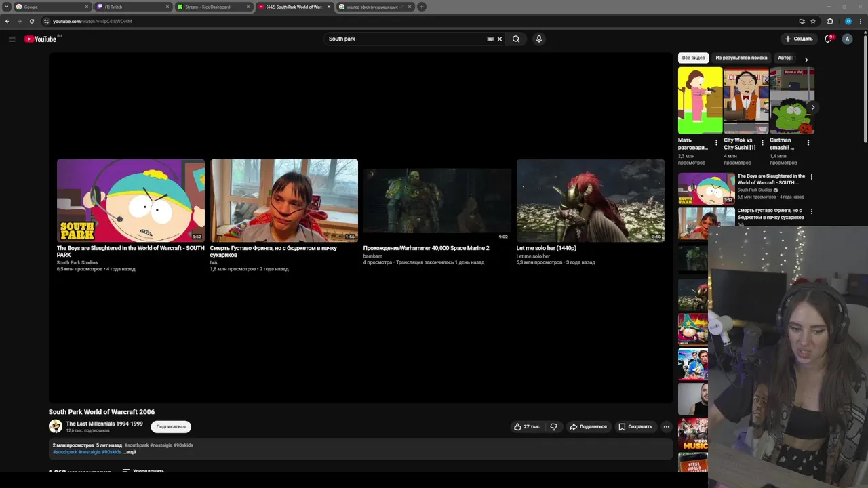Open the account avatar menu
Screen dimensions: 868x488
pyautogui.click(x=847, y=39)
